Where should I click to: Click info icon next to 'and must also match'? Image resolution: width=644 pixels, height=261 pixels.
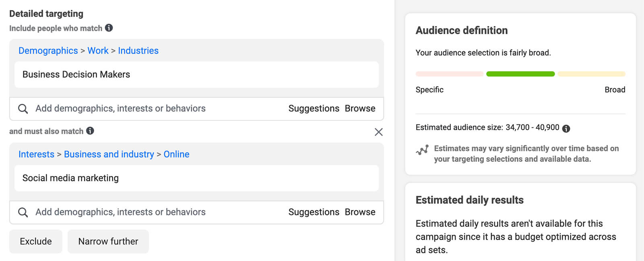pyautogui.click(x=90, y=131)
